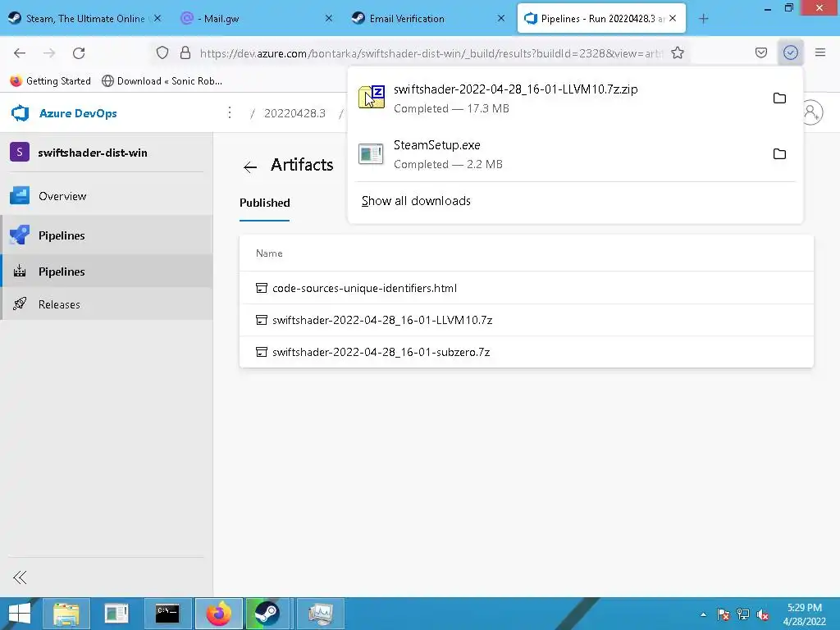Open the Firefox hamburger menu
This screenshot has width=840, height=630.
coord(820,53)
